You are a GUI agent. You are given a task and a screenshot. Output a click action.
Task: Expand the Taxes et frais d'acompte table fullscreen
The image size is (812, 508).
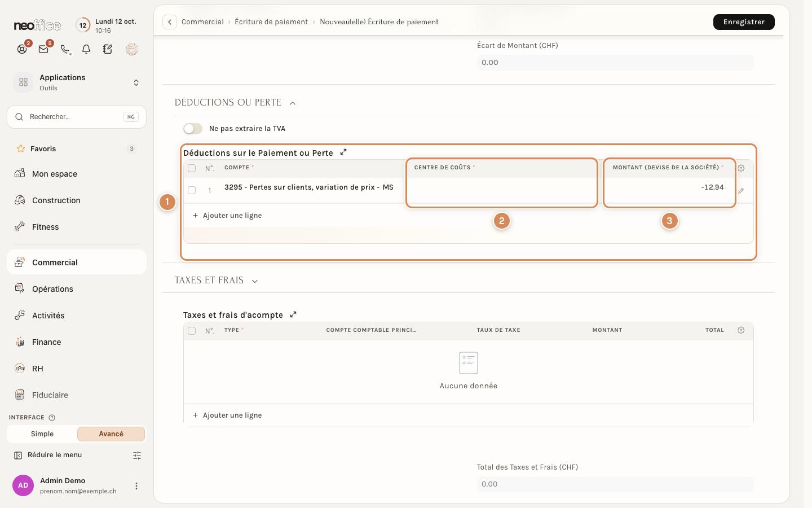[293, 315]
